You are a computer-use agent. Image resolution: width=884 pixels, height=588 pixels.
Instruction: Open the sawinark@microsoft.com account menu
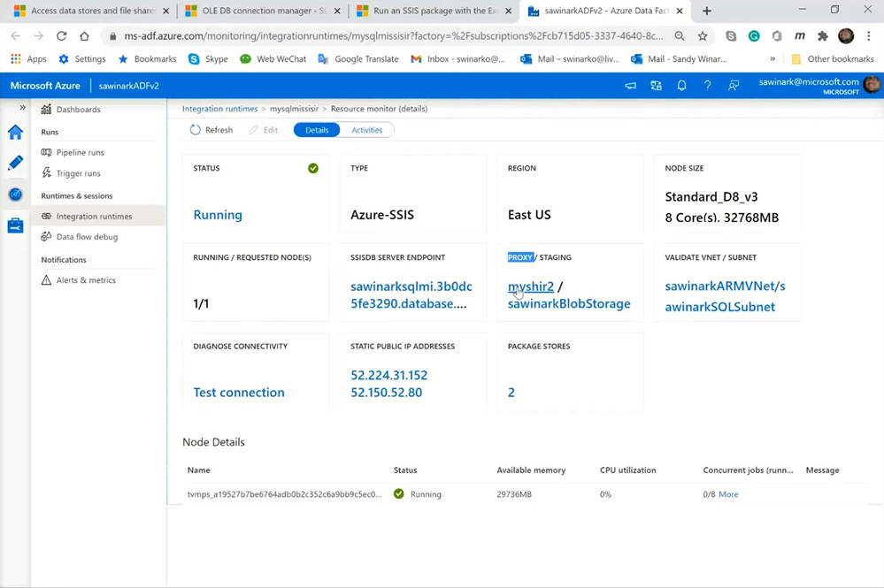pyautogui.click(x=819, y=86)
